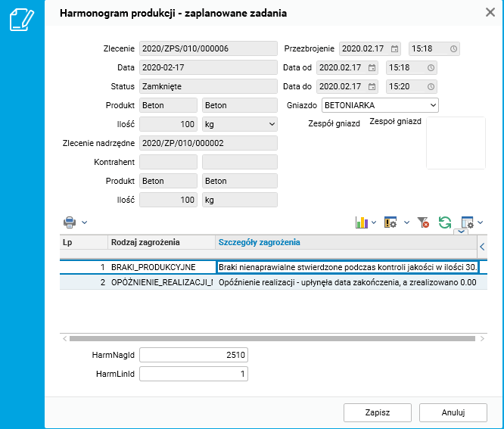Image resolution: width=504 pixels, height=429 pixels.
Task: Expand the side panel chevron
Action: point(482,247)
